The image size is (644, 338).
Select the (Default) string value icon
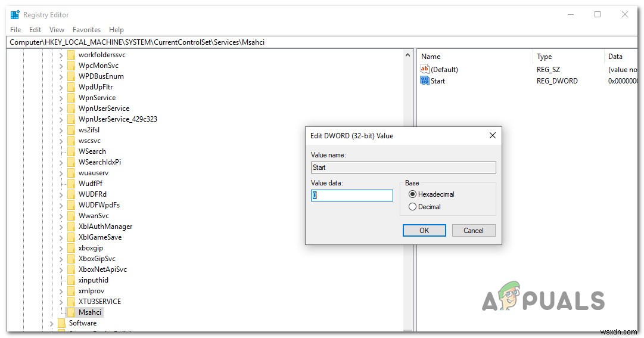coord(424,69)
